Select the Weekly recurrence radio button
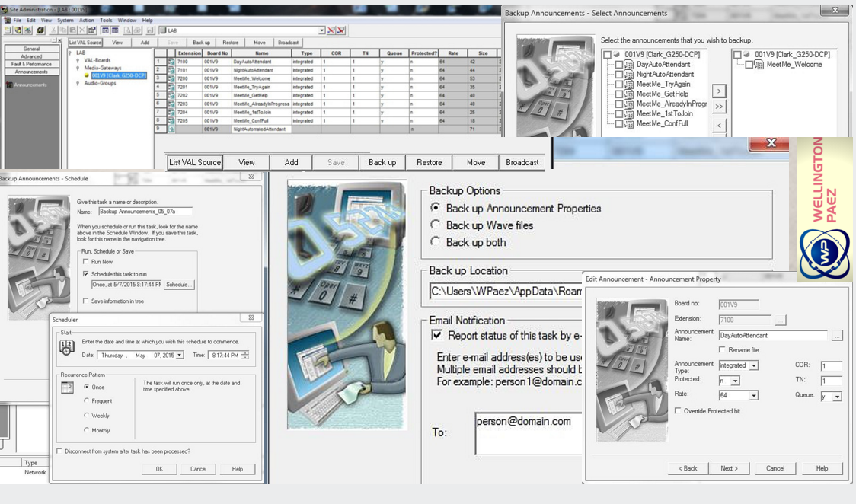Screen dimensions: 856x504 coord(86,416)
